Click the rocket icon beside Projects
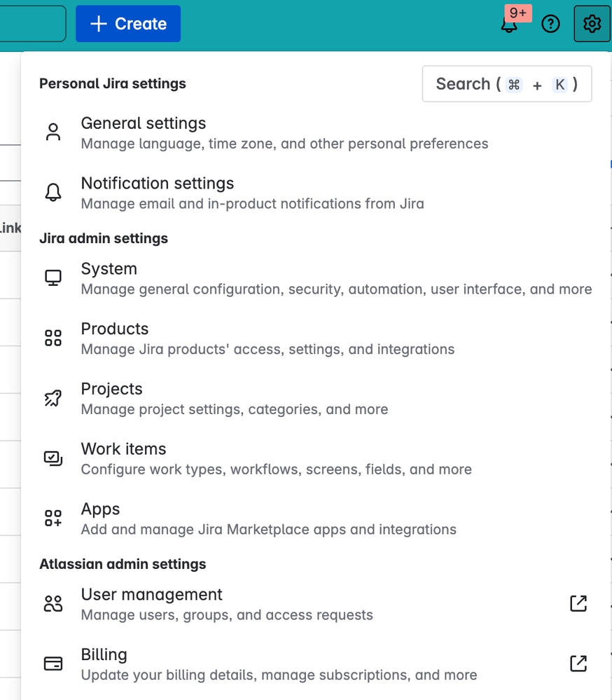612x700 pixels. pos(53,397)
